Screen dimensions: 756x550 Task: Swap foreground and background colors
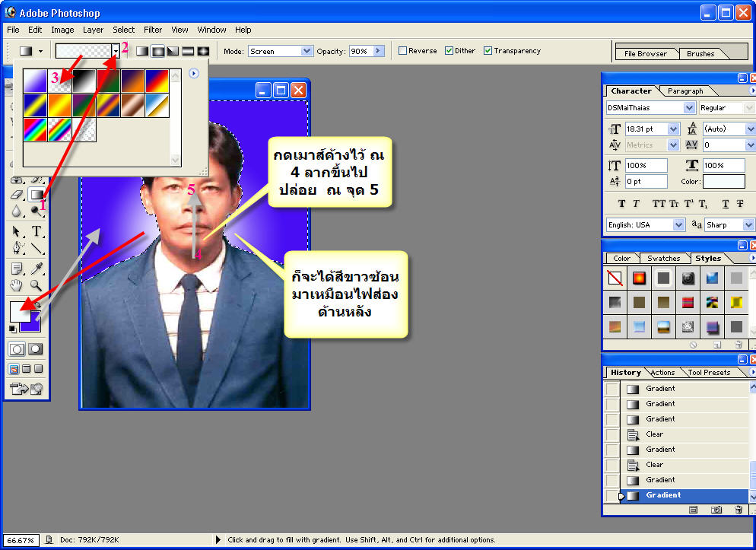point(38,304)
